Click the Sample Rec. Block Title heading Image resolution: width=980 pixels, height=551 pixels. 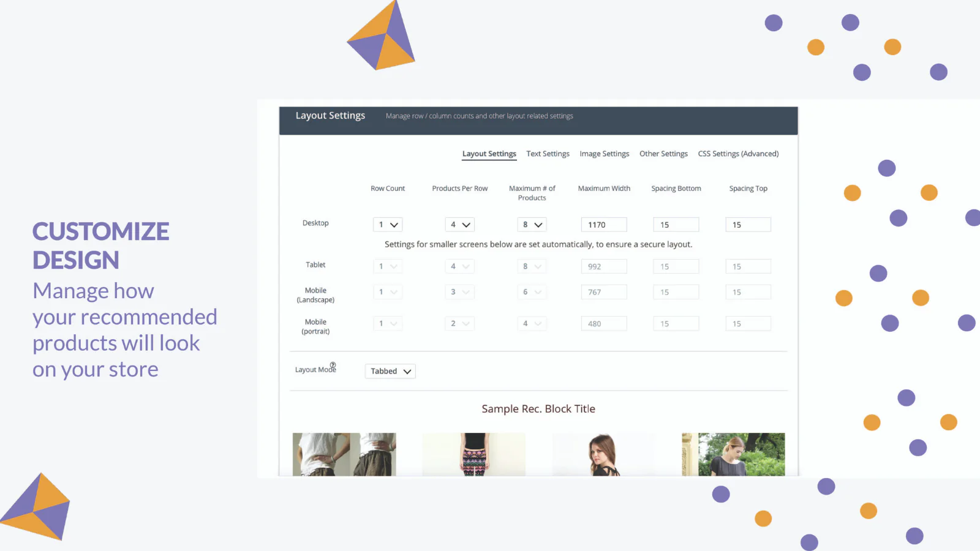(538, 409)
